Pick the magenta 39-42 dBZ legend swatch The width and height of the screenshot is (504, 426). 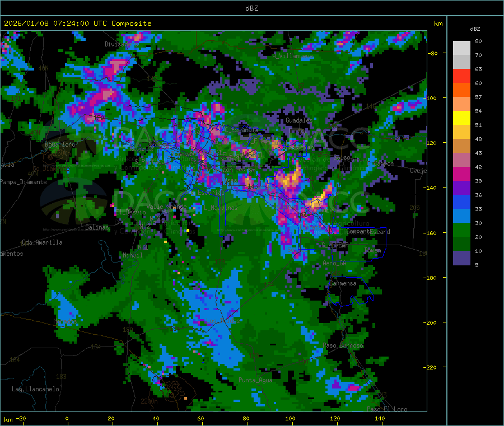[461, 174]
